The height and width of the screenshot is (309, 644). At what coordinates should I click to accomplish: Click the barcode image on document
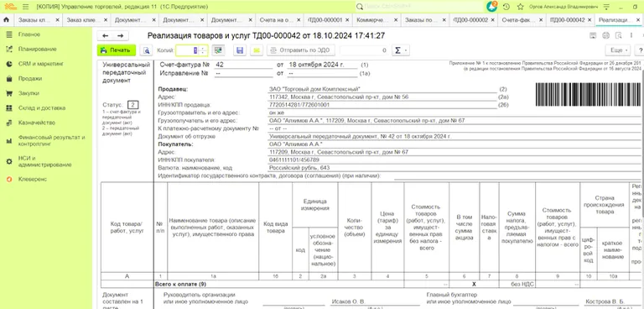[x=589, y=96]
